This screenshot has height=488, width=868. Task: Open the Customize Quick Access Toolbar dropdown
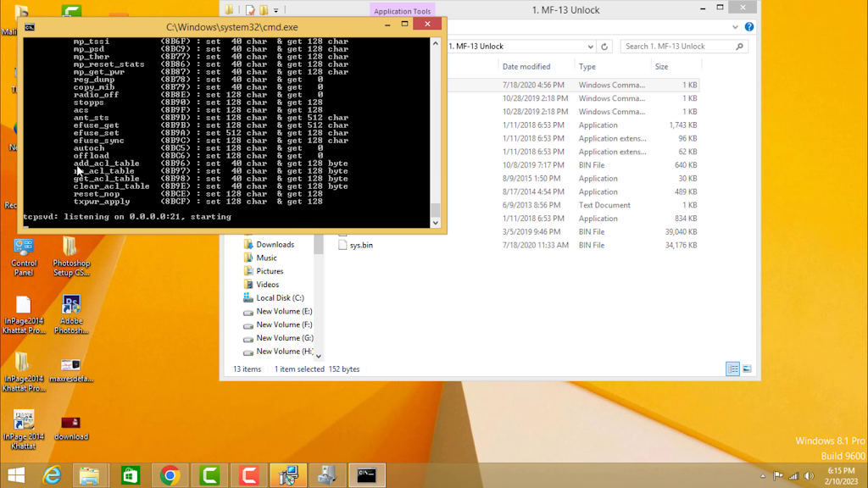pos(275,10)
